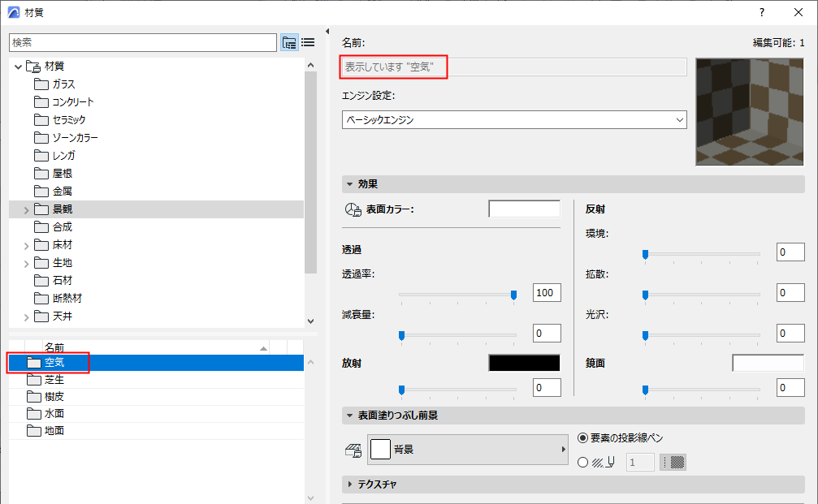818x504 pixels.
Task: Click the pen color swatch button
Action: click(x=673, y=463)
